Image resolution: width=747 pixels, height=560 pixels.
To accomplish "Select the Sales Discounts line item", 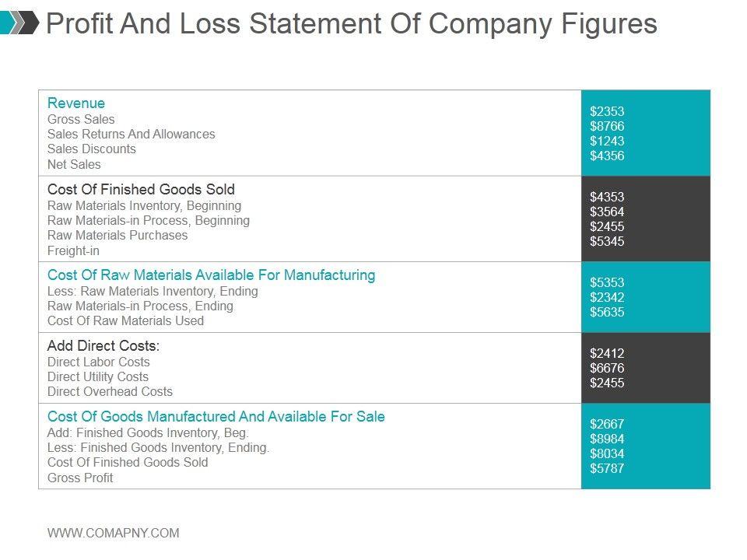I will coord(91,149).
